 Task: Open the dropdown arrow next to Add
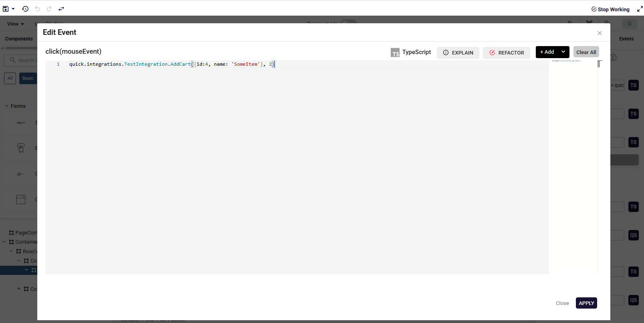(x=563, y=52)
